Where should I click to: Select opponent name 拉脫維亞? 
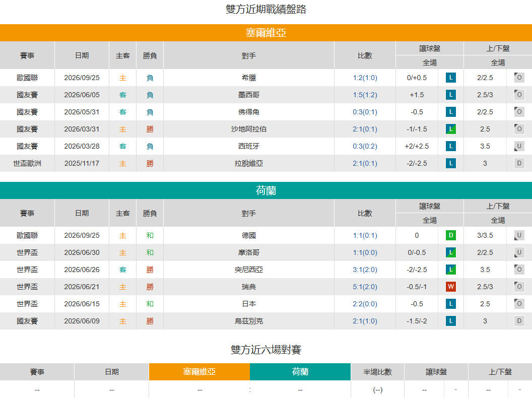coord(249,163)
